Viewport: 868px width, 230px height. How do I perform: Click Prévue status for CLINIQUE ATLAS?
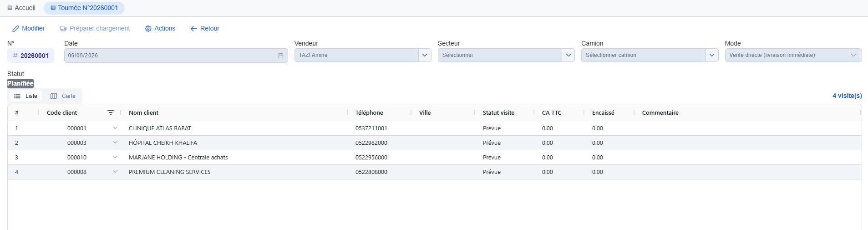pyautogui.click(x=492, y=128)
